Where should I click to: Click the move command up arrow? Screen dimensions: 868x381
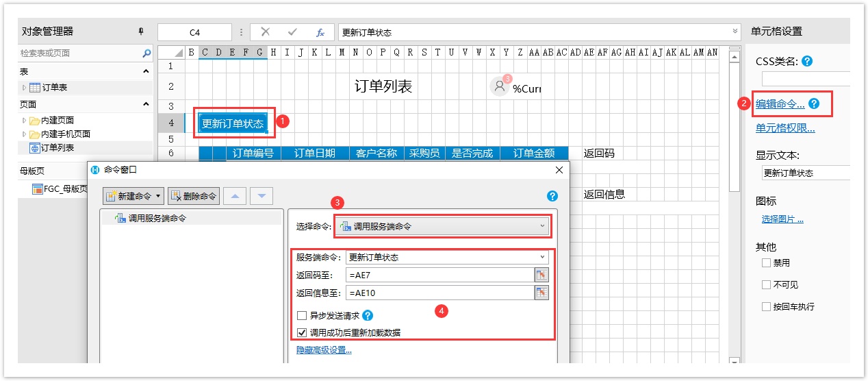point(234,196)
